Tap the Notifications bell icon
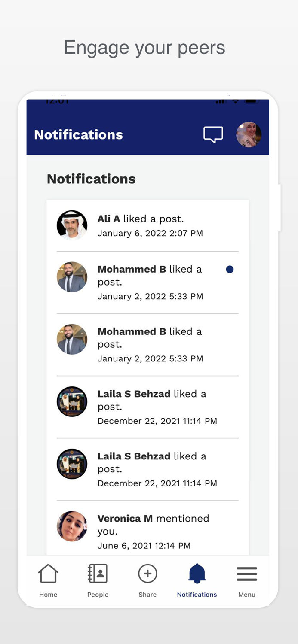The image size is (298, 644). (x=197, y=574)
